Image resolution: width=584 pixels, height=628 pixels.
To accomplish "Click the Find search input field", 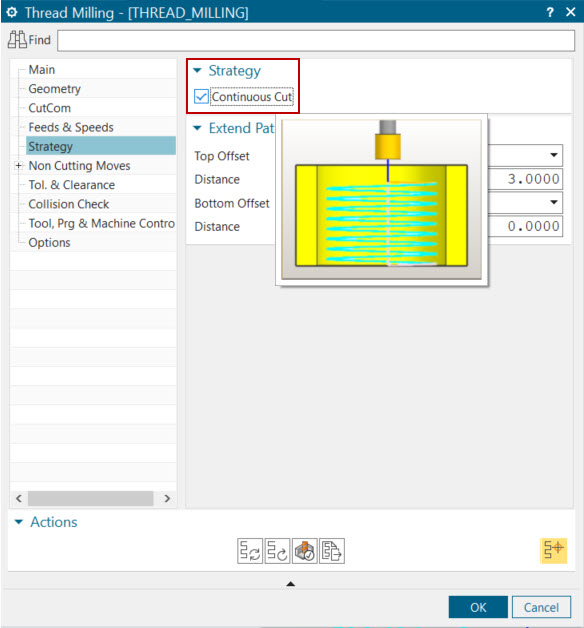I will point(316,40).
